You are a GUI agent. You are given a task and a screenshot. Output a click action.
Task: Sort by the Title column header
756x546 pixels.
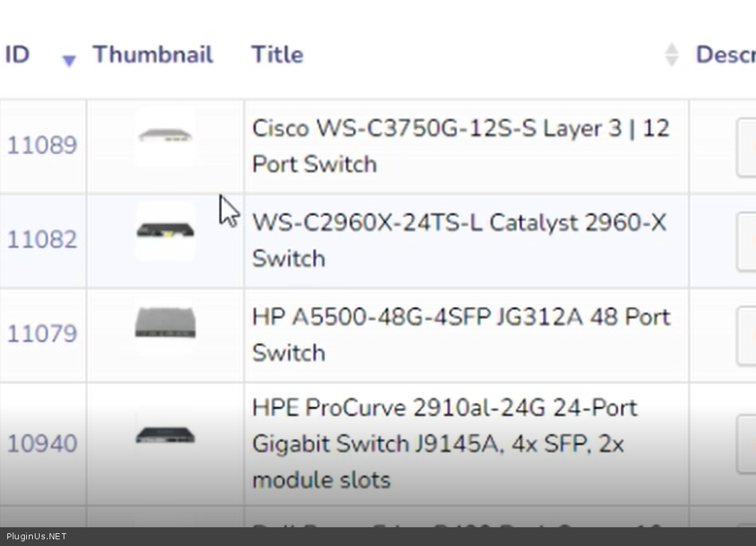277,54
